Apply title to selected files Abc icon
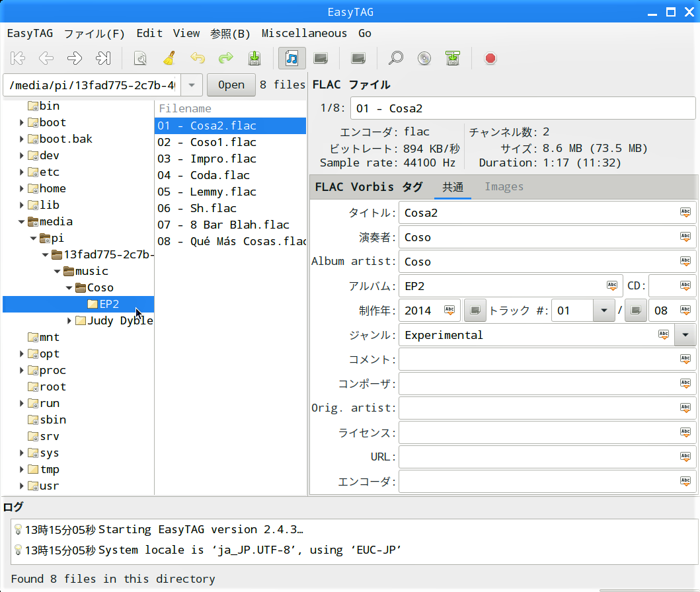 [685, 213]
